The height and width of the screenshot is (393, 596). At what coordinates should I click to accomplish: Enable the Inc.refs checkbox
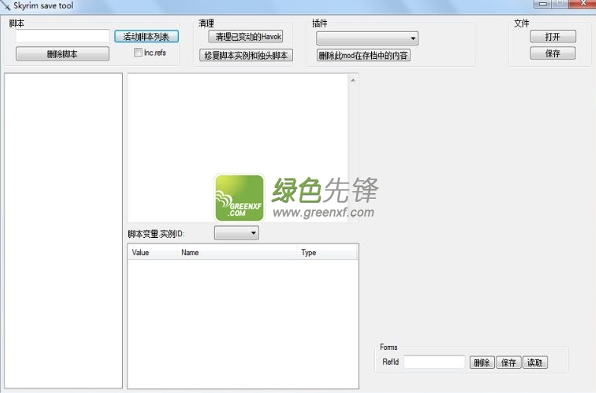tap(138, 52)
